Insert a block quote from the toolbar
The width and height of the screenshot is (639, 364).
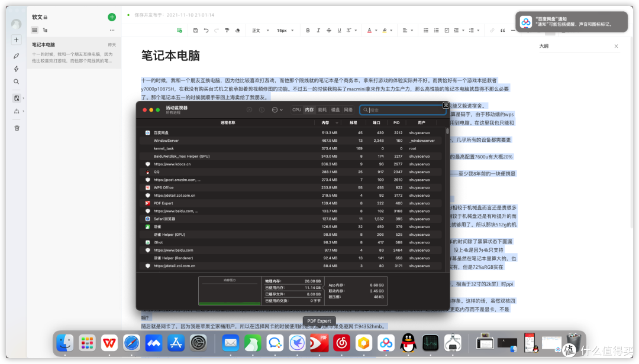click(502, 30)
